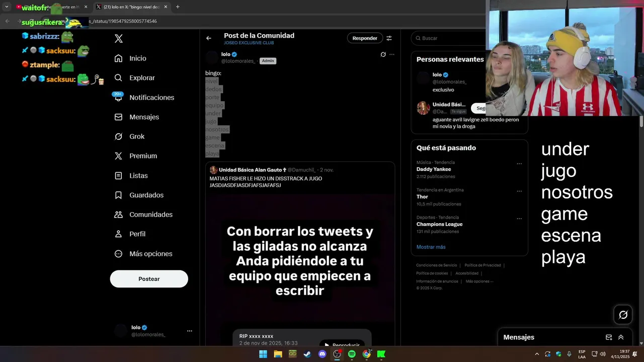Go back with the post header arrow
The width and height of the screenshot is (644, 362).
tap(209, 38)
